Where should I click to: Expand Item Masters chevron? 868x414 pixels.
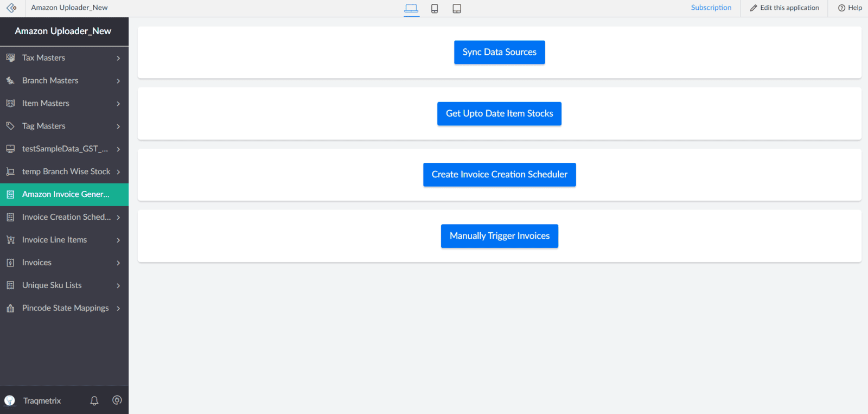(x=118, y=104)
